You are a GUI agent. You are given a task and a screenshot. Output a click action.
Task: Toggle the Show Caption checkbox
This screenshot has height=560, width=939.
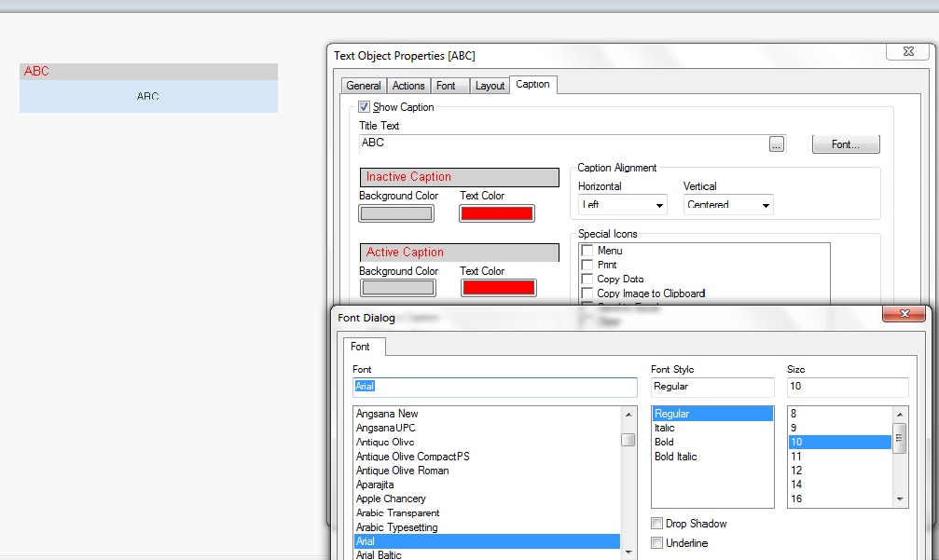point(365,107)
